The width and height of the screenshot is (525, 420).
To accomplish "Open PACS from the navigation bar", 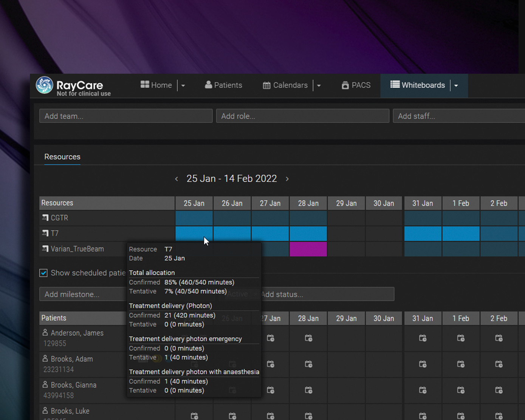I will pos(356,85).
